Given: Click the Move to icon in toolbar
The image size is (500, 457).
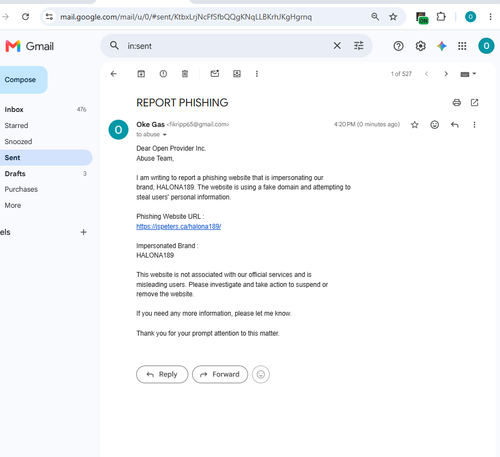Looking at the screenshot, I should click(237, 74).
